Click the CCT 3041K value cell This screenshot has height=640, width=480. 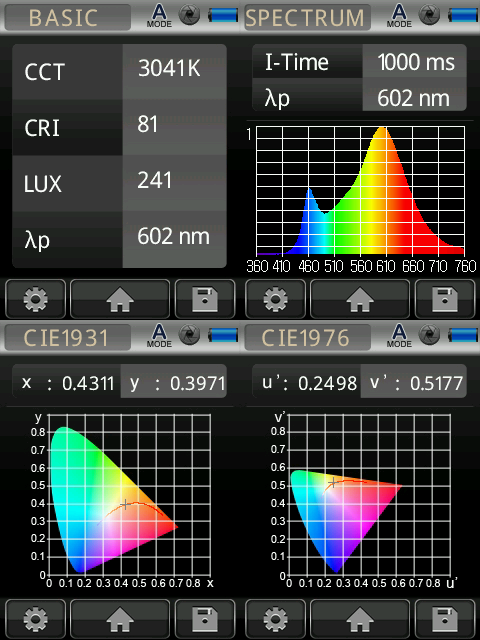(174, 71)
